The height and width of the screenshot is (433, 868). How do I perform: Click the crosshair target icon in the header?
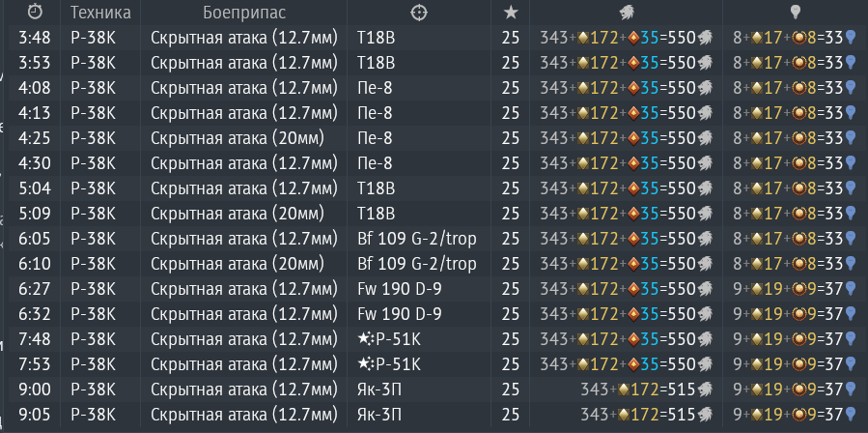click(419, 13)
